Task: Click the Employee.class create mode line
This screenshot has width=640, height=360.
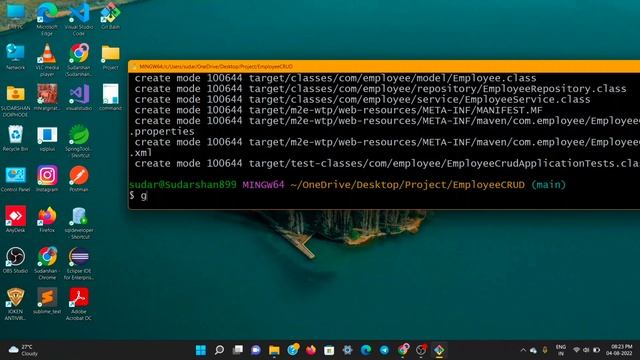Action: point(335,78)
